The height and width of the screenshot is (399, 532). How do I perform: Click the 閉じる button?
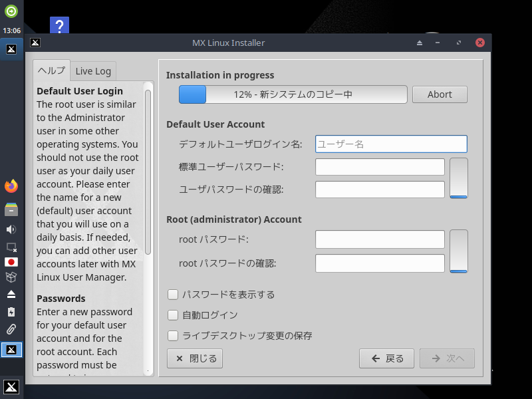[195, 358]
